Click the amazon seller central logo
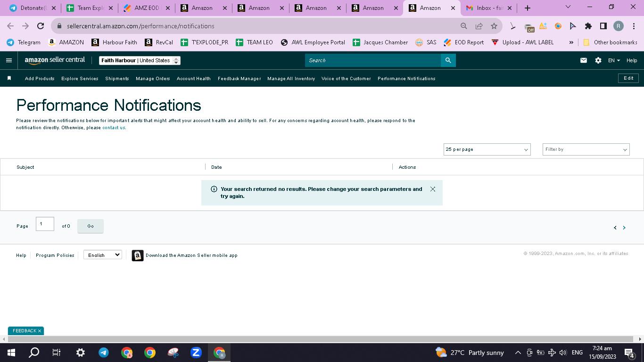This screenshot has width=644, height=362. pyautogui.click(x=55, y=60)
